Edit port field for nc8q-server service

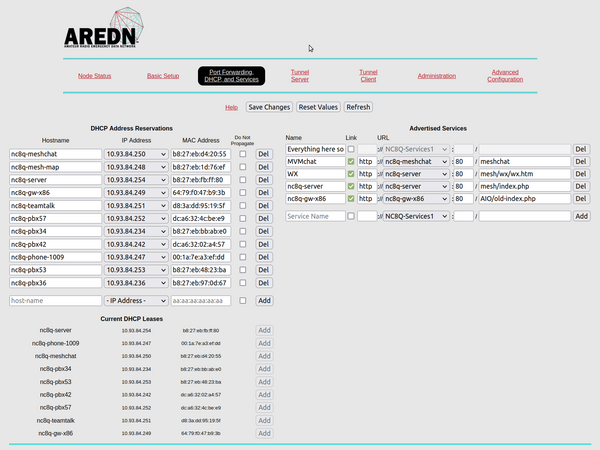coord(463,187)
